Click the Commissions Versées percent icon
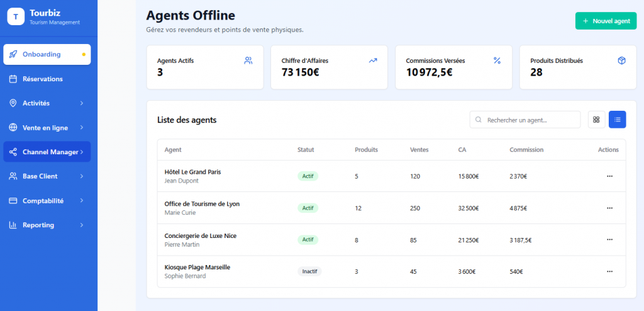This screenshot has width=644, height=311. coord(497,60)
